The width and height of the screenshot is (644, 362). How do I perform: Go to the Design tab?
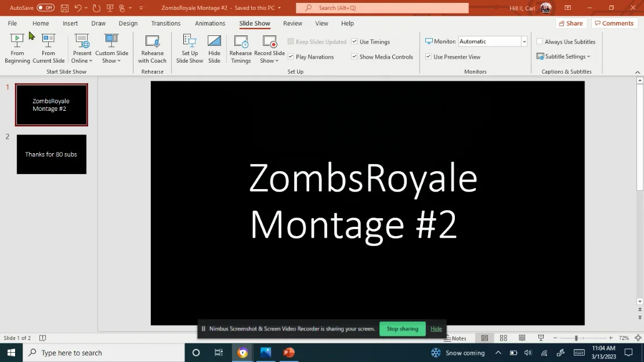(128, 23)
